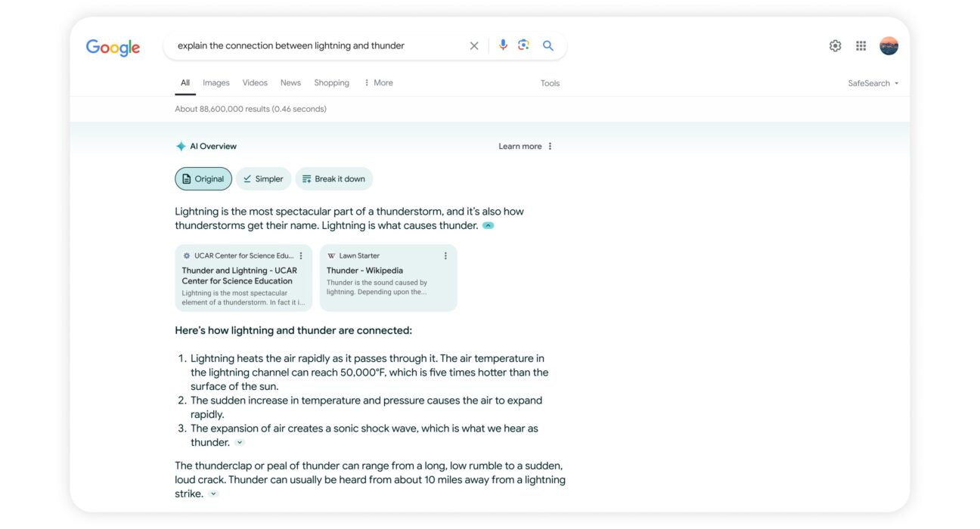Open the Google apps grid icon
Viewport: 980px width, 529px height.
point(861,46)
